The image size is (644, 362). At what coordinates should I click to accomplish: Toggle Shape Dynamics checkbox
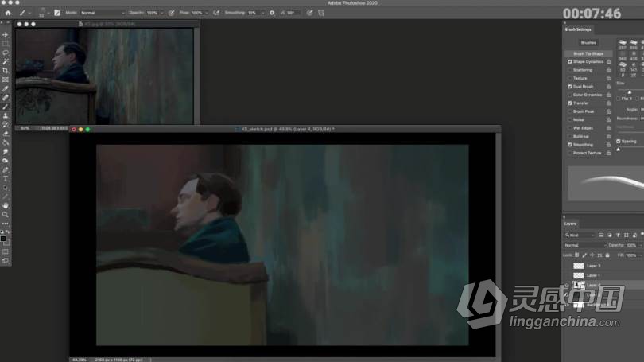pos(569,61)
